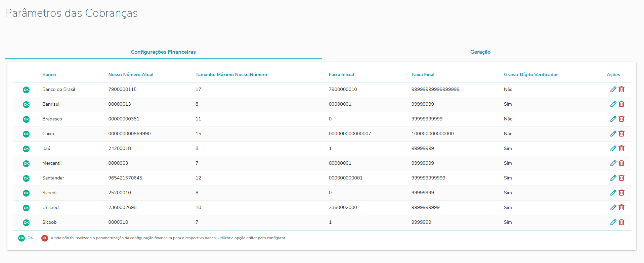Switch to the Geração tab
This screenshot has height=263, width=644.
(x=480, y=52)
